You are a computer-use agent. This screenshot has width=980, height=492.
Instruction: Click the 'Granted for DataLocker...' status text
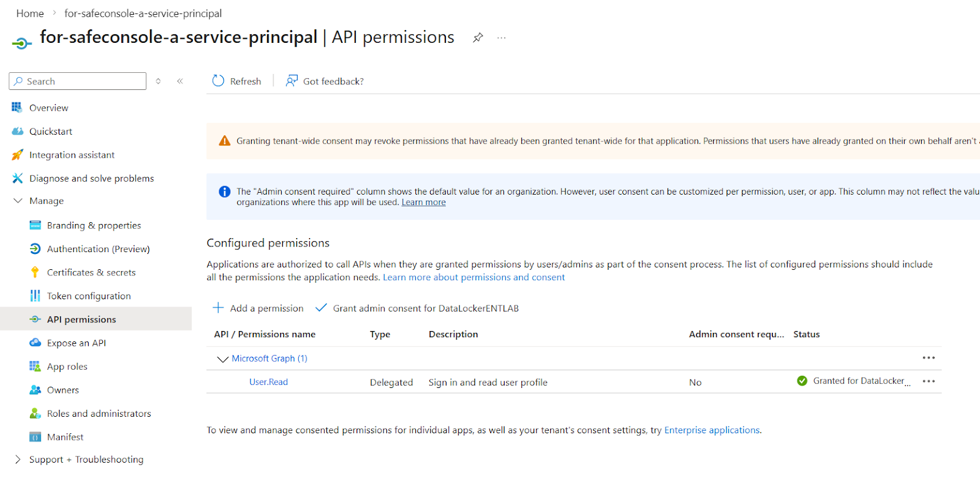[x=862, y=381]
